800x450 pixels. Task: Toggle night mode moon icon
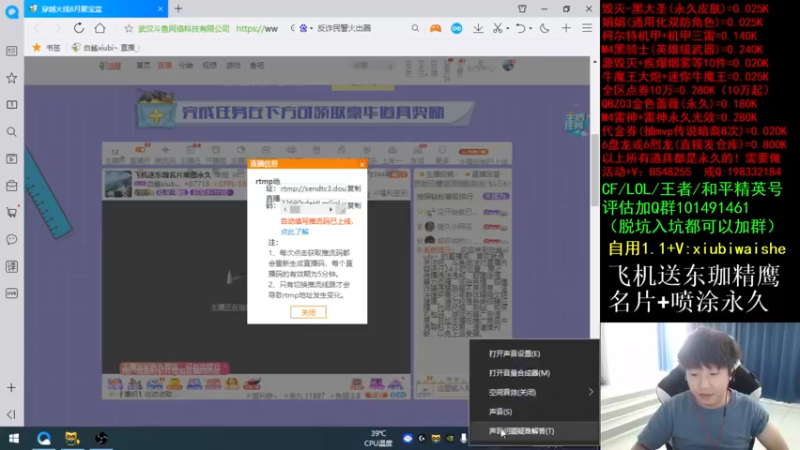coord(544,29)
